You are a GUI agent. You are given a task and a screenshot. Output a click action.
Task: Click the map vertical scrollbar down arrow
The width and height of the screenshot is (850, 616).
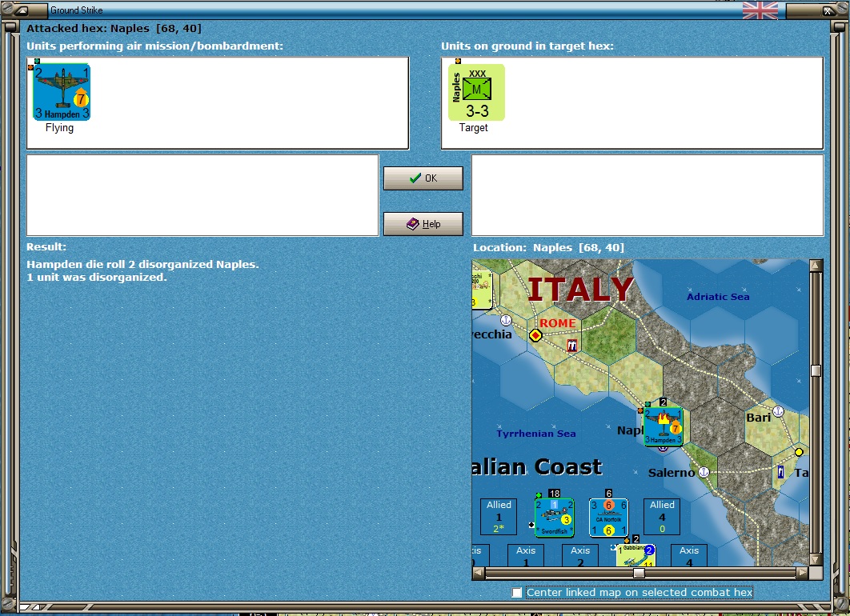point(816,560)
